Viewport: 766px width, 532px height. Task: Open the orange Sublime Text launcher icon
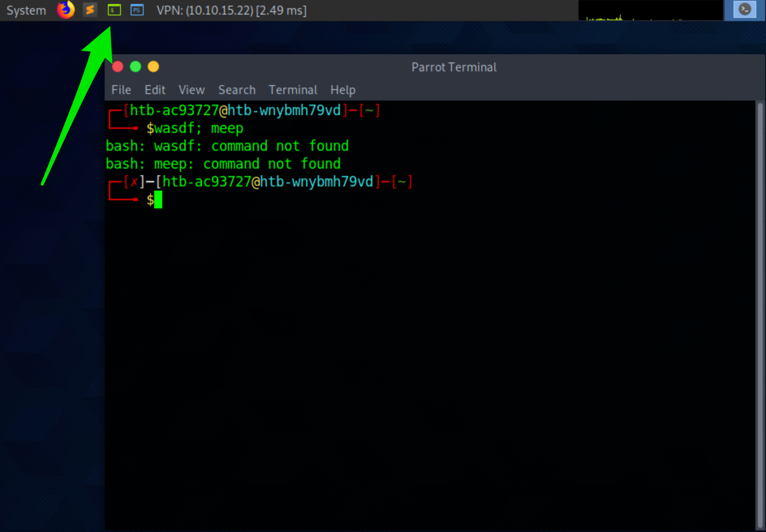tap(90, 10)
